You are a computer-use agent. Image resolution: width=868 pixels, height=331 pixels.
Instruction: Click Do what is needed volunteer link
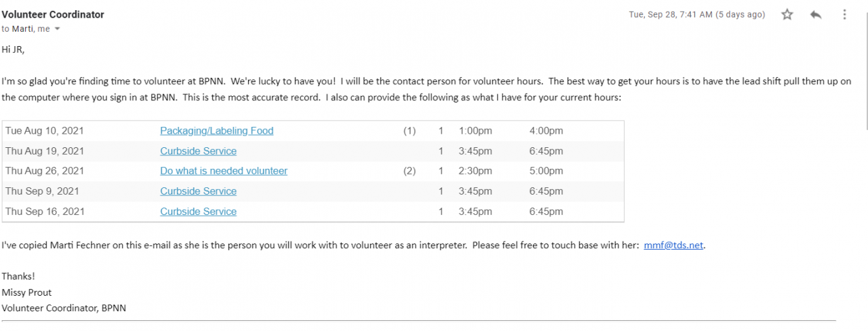tap(224, 171)
